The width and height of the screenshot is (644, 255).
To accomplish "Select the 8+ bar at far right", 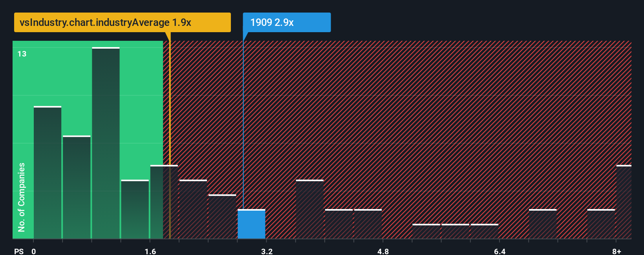I will (x=624, y=202).
